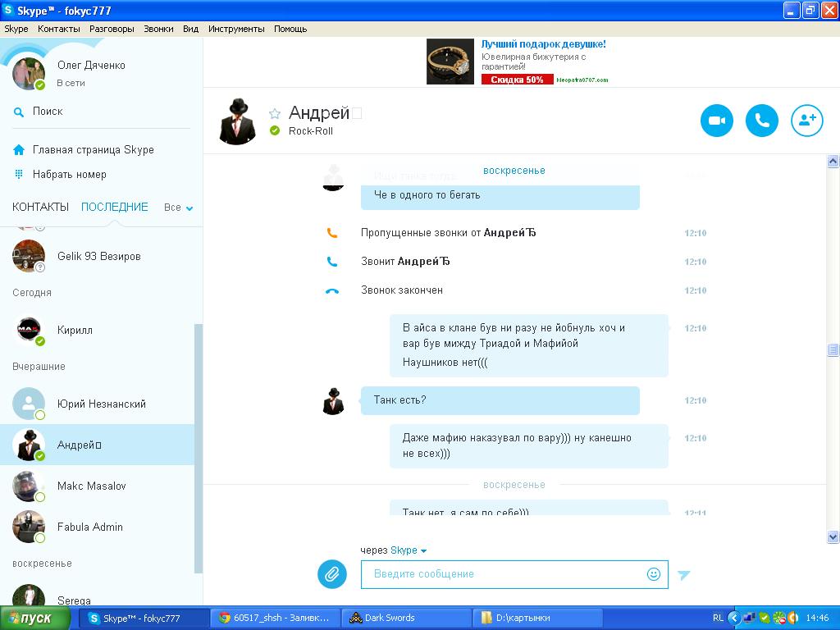Click Андрей's avatar beside Танк есть?
Screen dimensions: 840x630
tap(333, 400)
